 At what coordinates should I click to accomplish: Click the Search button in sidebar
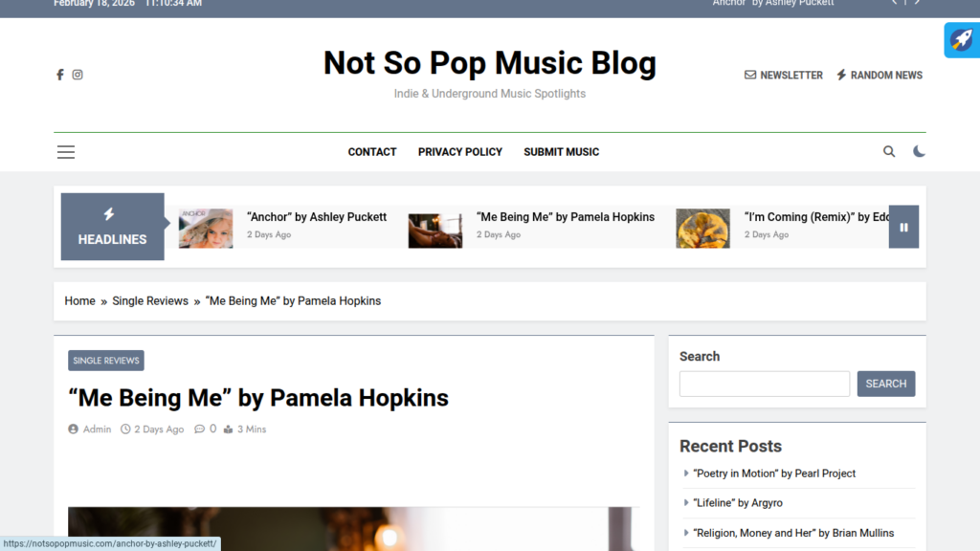tap(885, 384)
